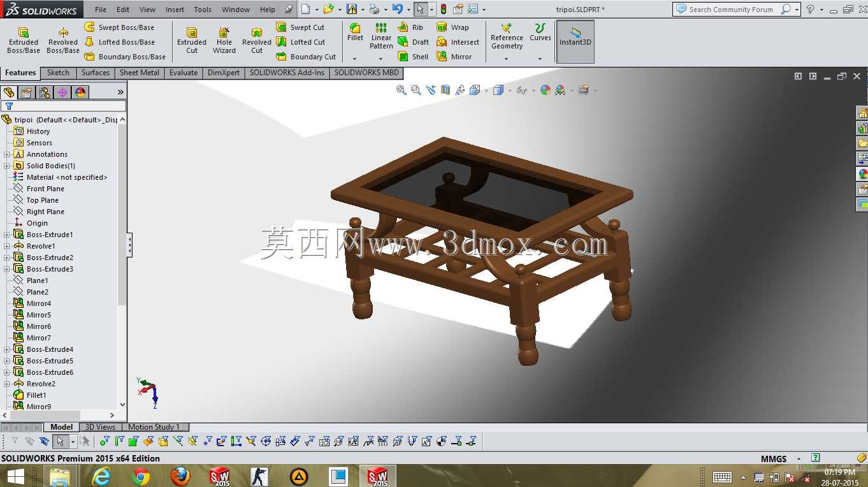
Task: Use the Shell tool
Action: point(413,57)
